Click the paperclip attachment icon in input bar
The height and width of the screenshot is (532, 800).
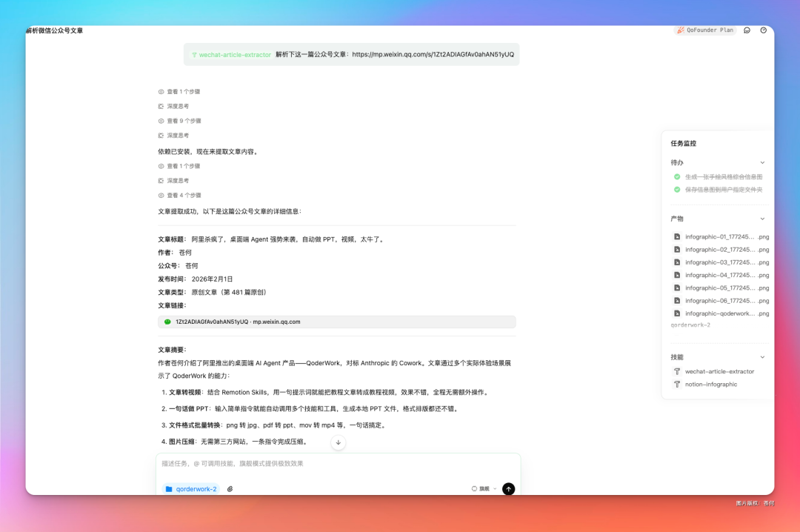click(x=230, y=488)
